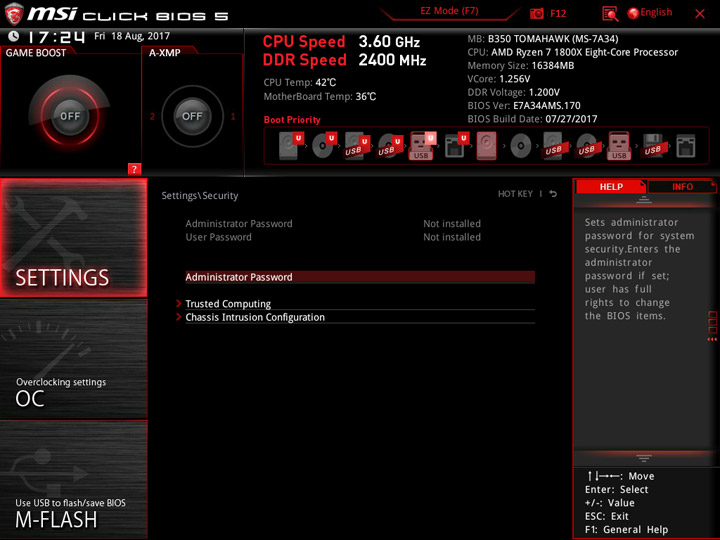Click the back arrow next to HOT KEY
Screen dimensions: 720x540
click(x=553, y=194)
